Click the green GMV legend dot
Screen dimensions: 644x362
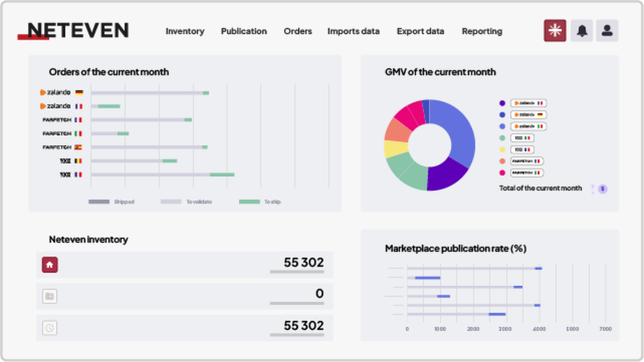[502, 138]
